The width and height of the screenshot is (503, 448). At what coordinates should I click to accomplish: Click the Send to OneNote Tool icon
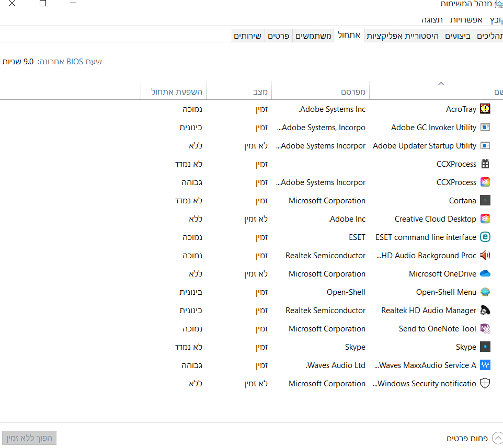click(x=485, y=328)
